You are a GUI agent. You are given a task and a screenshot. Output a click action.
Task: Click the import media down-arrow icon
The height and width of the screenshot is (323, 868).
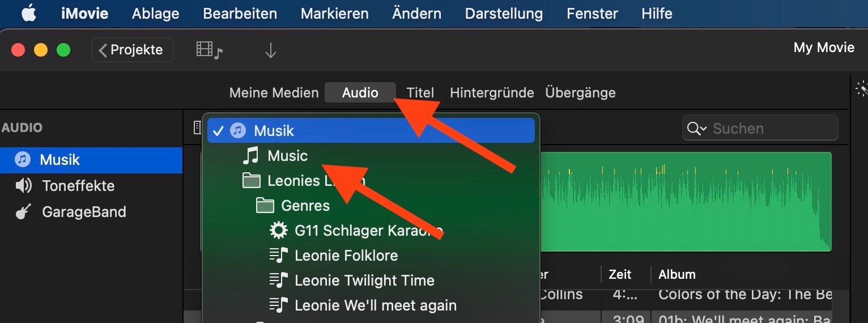click(270, 51)
